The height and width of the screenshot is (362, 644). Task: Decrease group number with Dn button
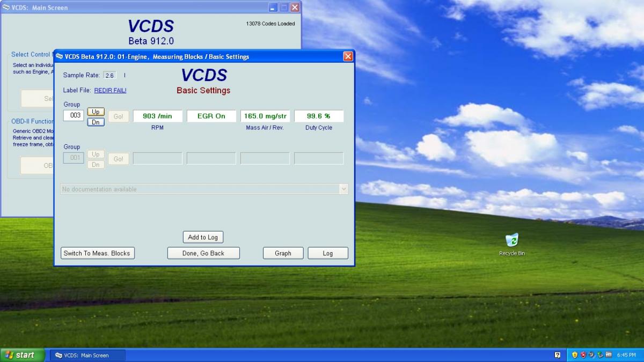96,122
